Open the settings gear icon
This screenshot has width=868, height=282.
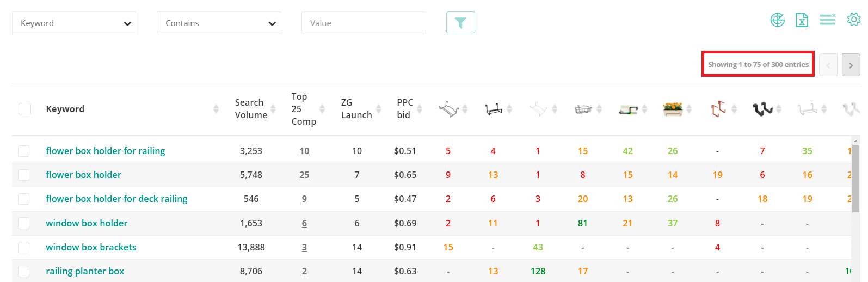[853, 20]
